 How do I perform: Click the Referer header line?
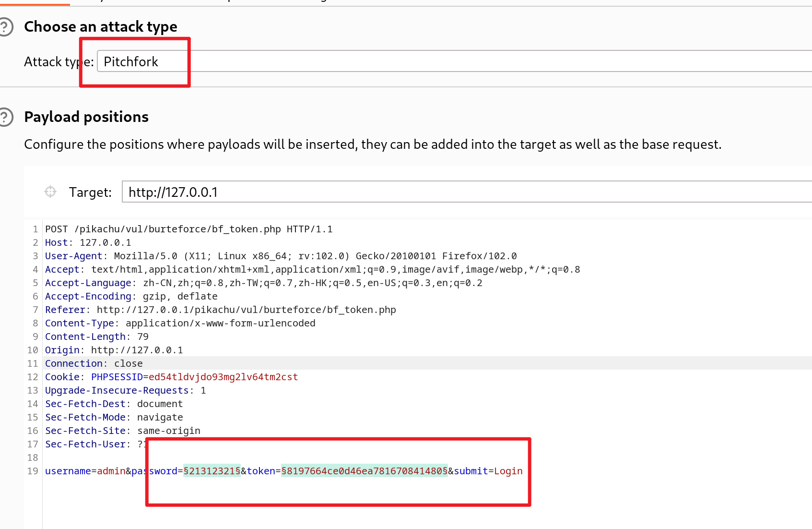(x=221, y=310)
